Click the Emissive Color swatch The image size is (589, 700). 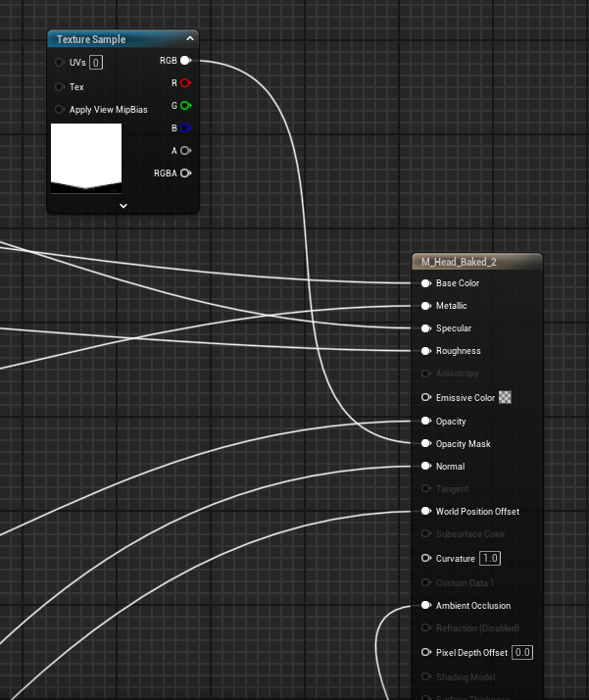(x=506, y=398)
